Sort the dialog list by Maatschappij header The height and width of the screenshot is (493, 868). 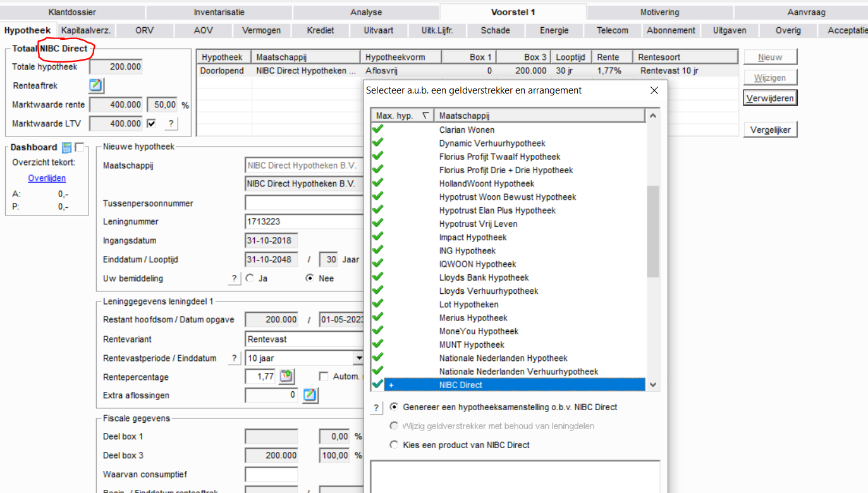pyautogui.click(x=540, y=116)
